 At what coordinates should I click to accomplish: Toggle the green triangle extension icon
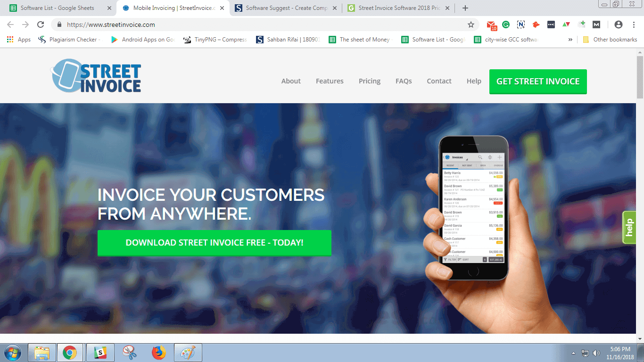point(566,24)
